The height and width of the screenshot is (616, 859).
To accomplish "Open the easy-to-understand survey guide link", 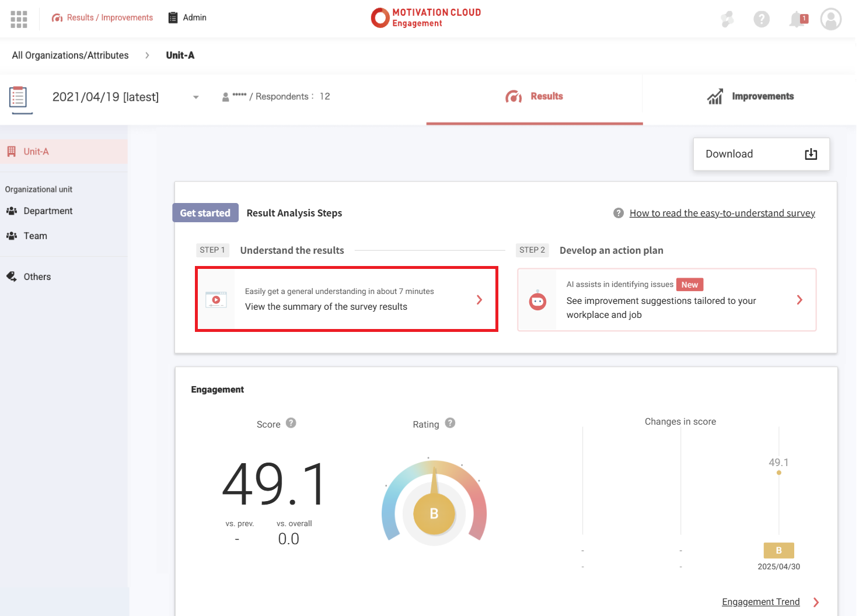I will click(x=722, y=213).
